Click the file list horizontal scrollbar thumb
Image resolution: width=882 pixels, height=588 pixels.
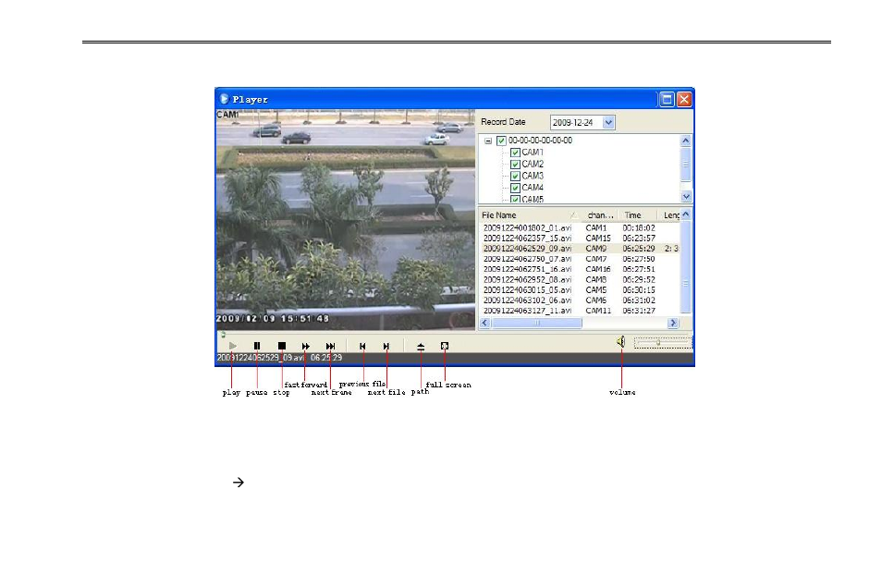(536, 323)
